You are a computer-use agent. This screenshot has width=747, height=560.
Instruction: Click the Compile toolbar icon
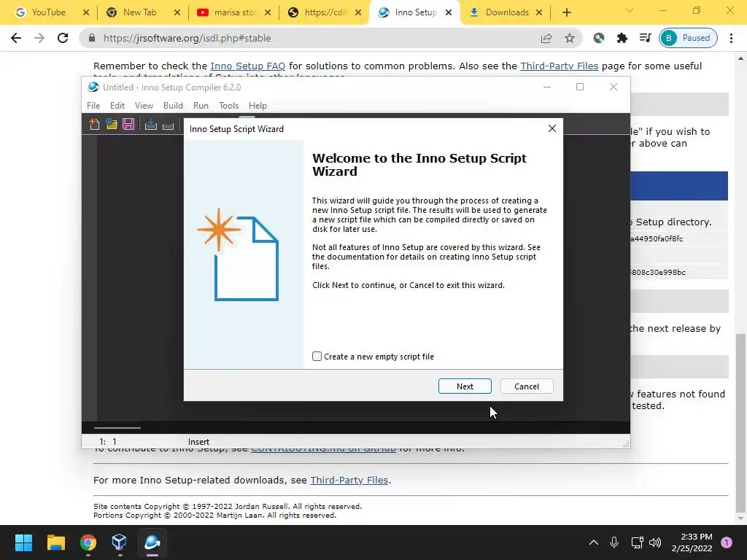pos(151,124)
